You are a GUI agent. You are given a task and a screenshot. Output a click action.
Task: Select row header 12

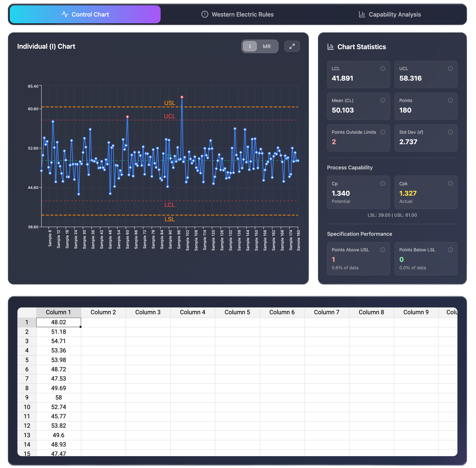click(x=27, y=426)
